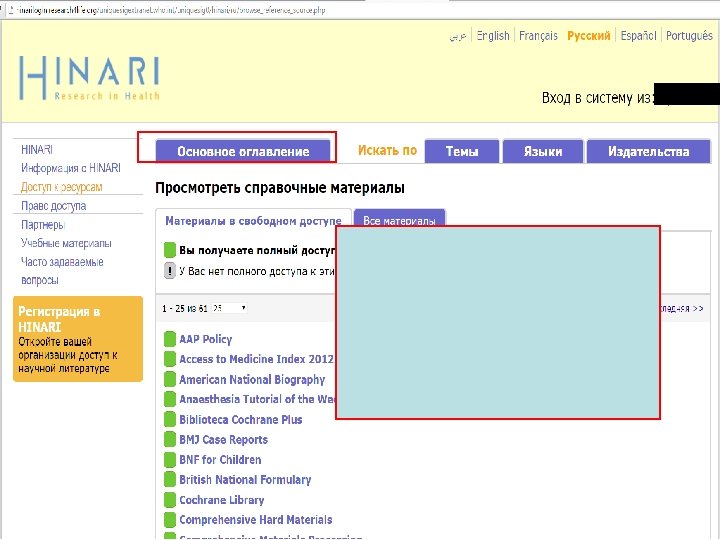Open the Языки search tab
Image resolution: width=720 pixels, height=540 pixels.
(x=543, y=151)
